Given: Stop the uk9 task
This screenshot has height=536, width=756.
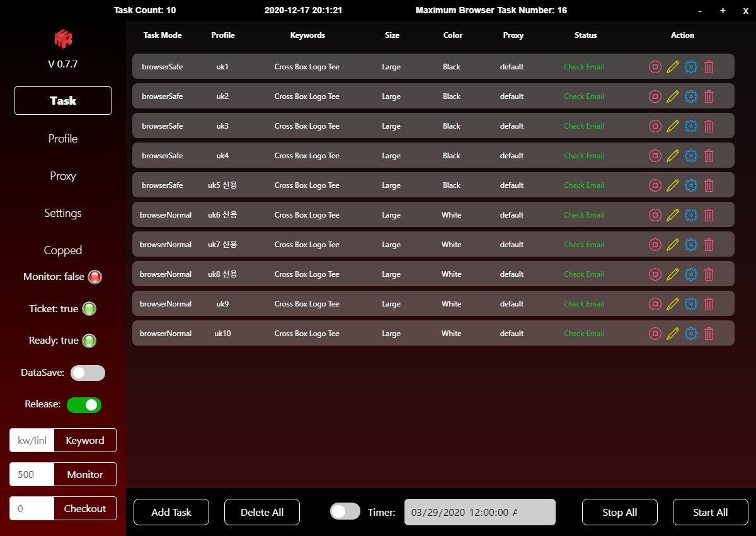Looking at the screenshot, I should point(655,304).
